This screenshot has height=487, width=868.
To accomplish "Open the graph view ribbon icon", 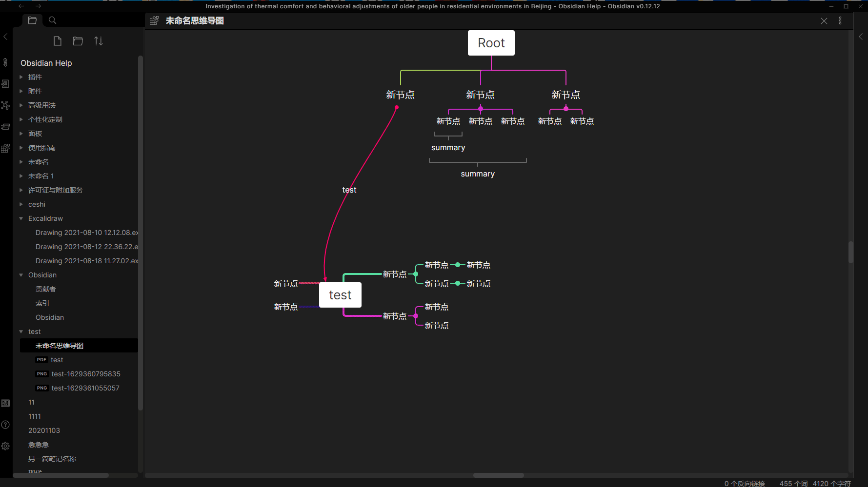I will [5, 105].
